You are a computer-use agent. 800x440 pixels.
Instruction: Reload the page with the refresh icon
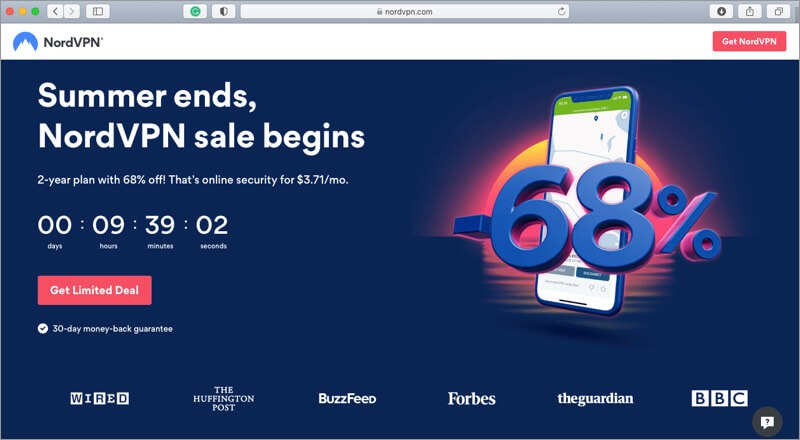562,11
